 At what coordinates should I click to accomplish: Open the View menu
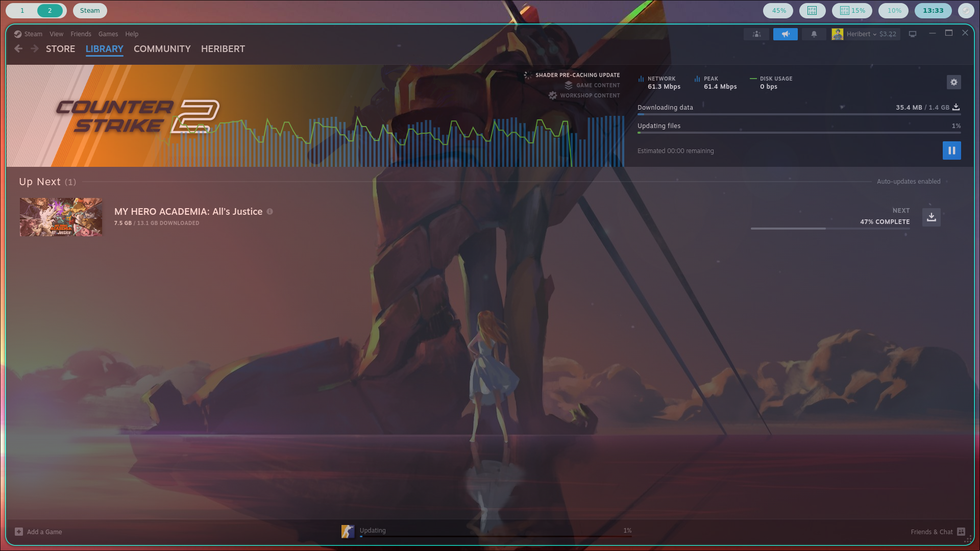(x=56, y=34)
